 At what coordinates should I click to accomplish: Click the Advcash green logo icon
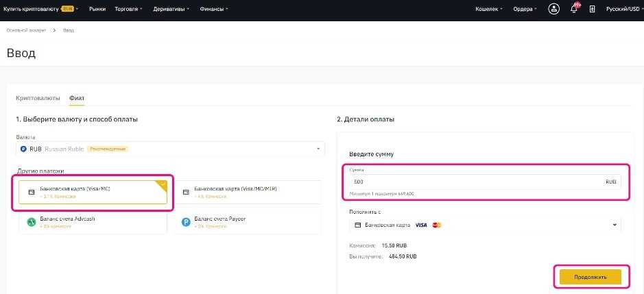(x=31, y=221)
